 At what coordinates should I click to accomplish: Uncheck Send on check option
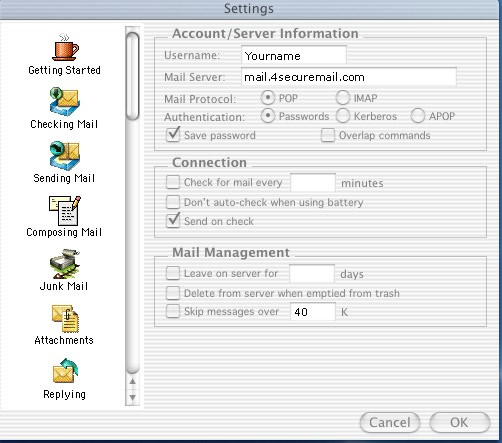point(173,221)
